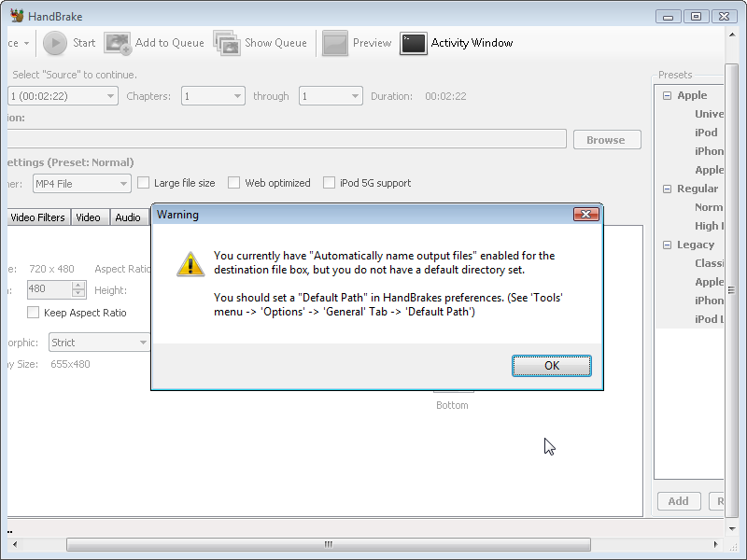Enable Web optimized output
The width and height of the screenshot is (747, 560).
tap(233, 183)
